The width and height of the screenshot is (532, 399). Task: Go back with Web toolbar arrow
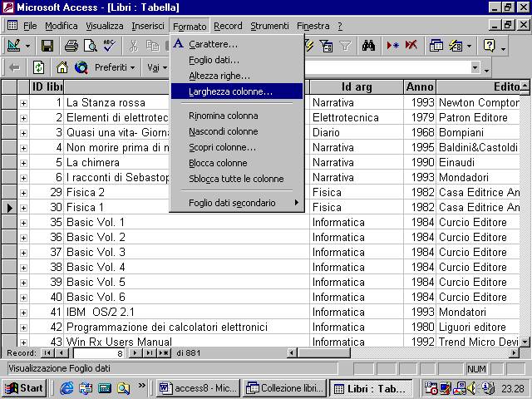14,67
